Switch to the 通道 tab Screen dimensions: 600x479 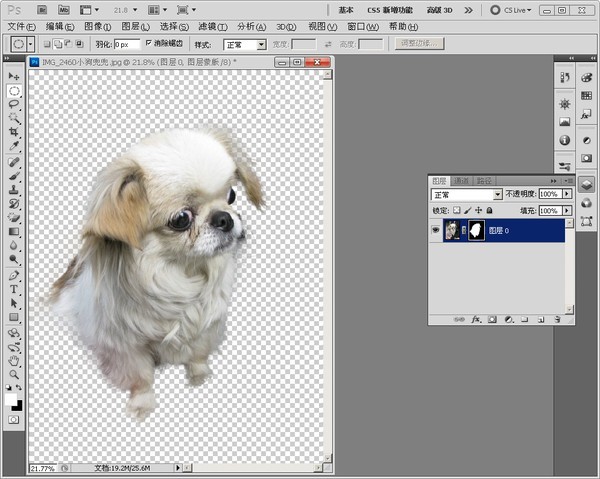[461, 181]
